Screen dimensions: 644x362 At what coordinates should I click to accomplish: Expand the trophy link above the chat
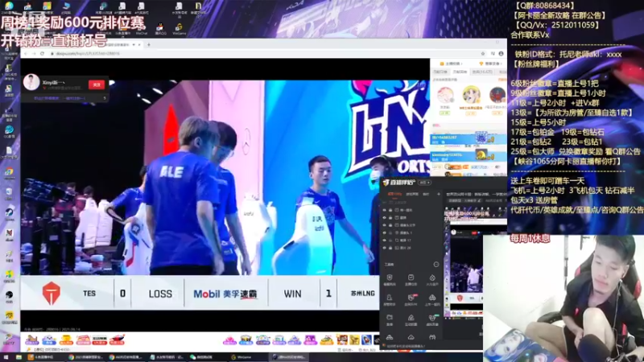(x=491, y=64)
